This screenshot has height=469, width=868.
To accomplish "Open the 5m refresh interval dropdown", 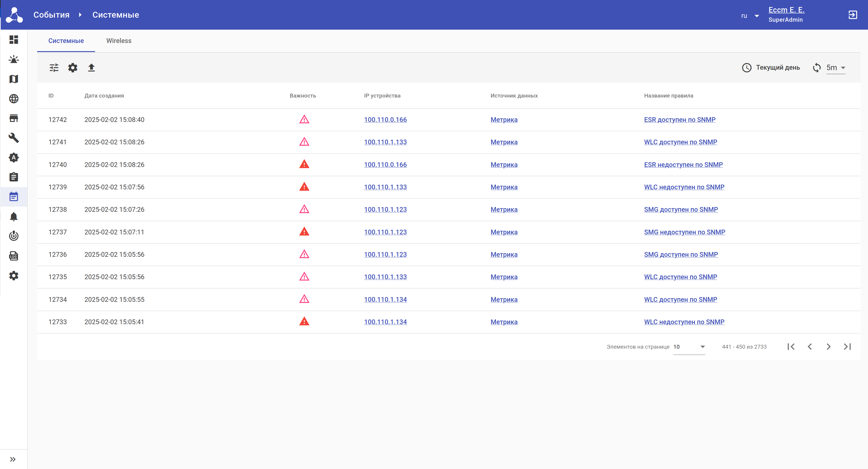I will coord(836,68).
